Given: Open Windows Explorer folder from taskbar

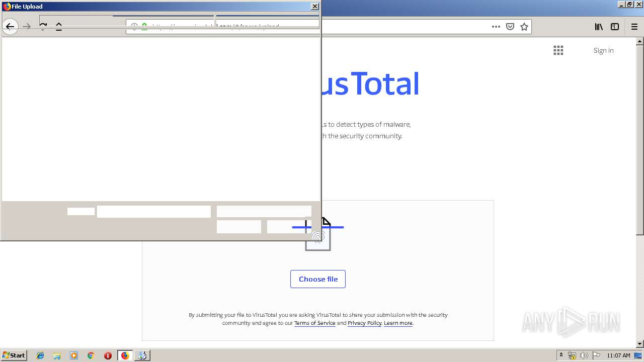Looking at the screenshot, I should pyautogui.click(x=57, y=355).
